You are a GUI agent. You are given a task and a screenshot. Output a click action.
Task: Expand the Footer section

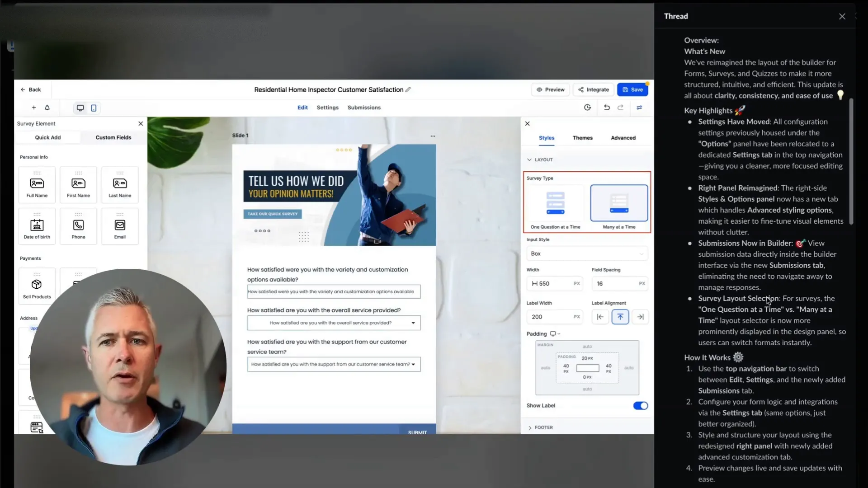coord(540,427)
